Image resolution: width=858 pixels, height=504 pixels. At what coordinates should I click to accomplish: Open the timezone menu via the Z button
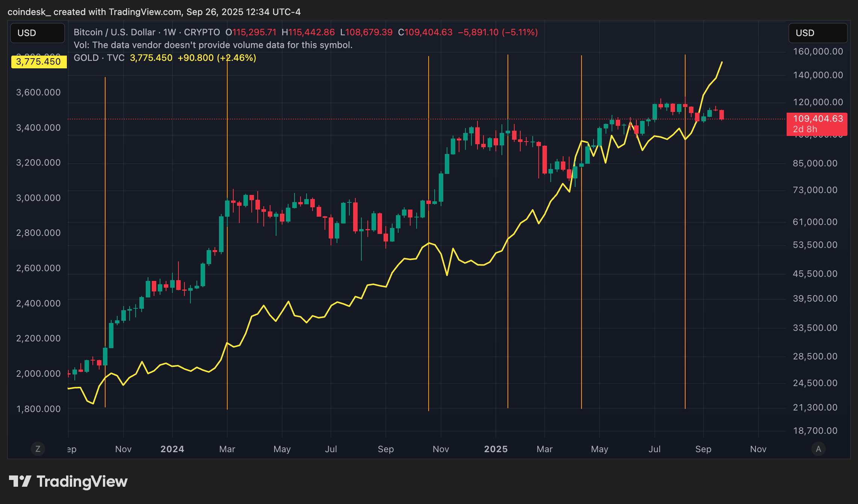pyautogui.click(x=38, y=449)
